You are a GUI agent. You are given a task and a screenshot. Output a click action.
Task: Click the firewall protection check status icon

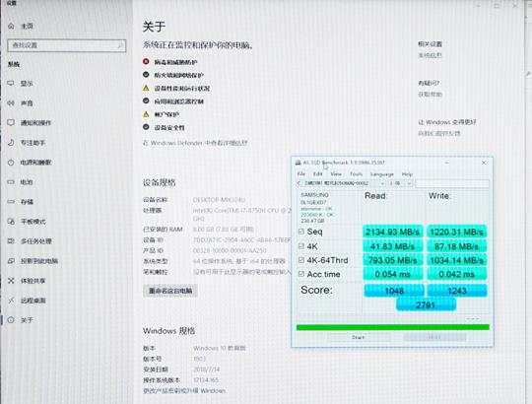(x=146, y=75)
